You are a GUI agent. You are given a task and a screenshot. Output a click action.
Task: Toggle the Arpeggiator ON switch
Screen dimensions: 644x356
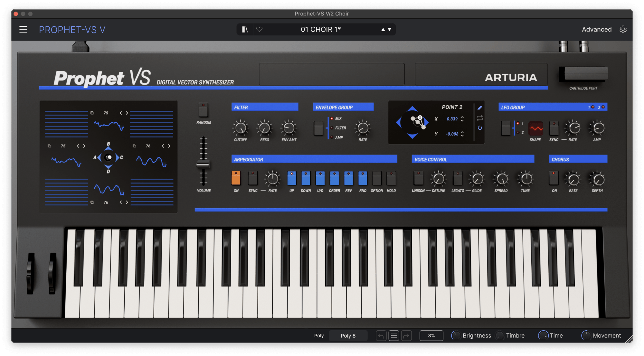point(236,178)
